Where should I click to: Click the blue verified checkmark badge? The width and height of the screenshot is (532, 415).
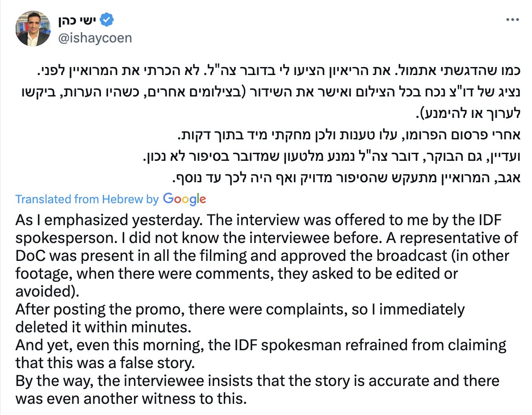point(107,20)
